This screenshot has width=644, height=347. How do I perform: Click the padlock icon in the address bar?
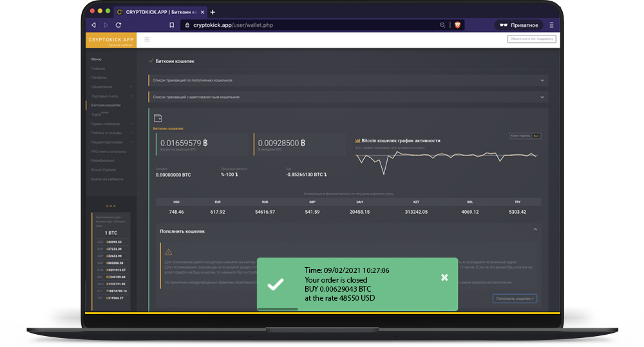(x=187, y=25)
